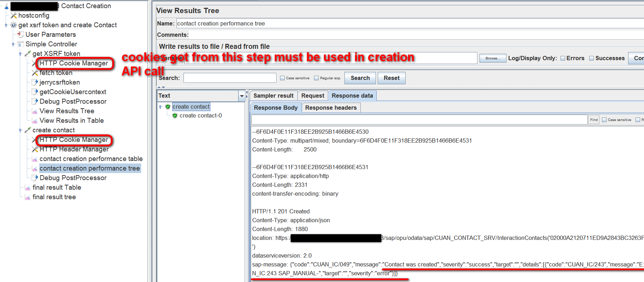Click the User Parameters icon
This screenshot has width=644, height=282.
21,35
